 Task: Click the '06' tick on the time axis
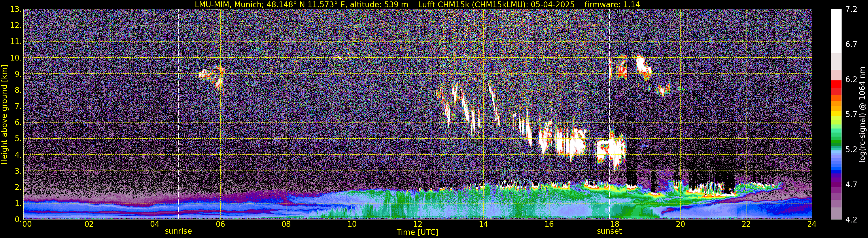pyautogui.click(x=220, y=224)
